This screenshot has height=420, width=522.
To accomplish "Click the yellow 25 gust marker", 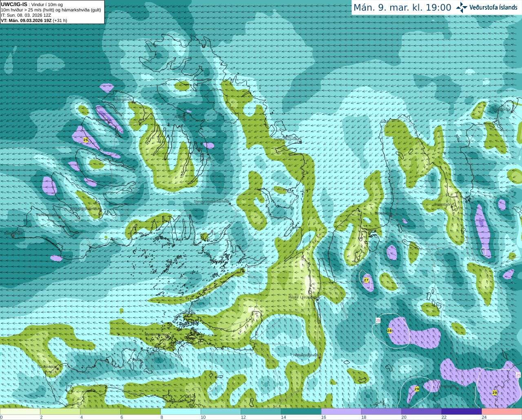I will pyautogui.click(x=85, y=140).
